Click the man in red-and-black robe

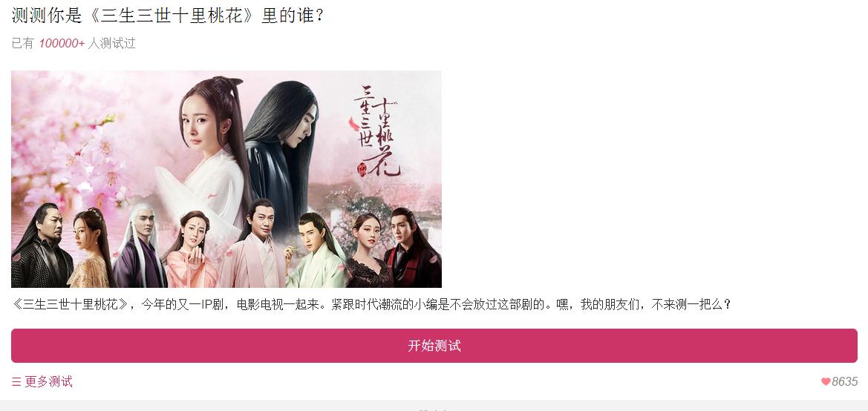[412, 249]
